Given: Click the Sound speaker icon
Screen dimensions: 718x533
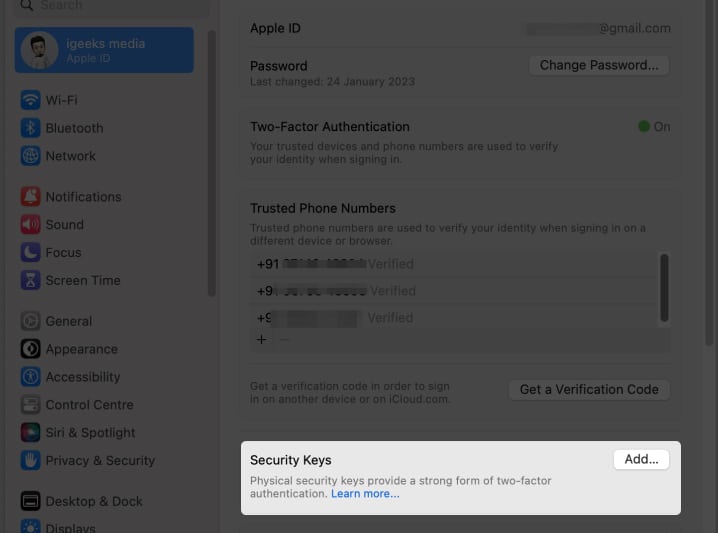Looking at the screenshot, I should (30, 225).
